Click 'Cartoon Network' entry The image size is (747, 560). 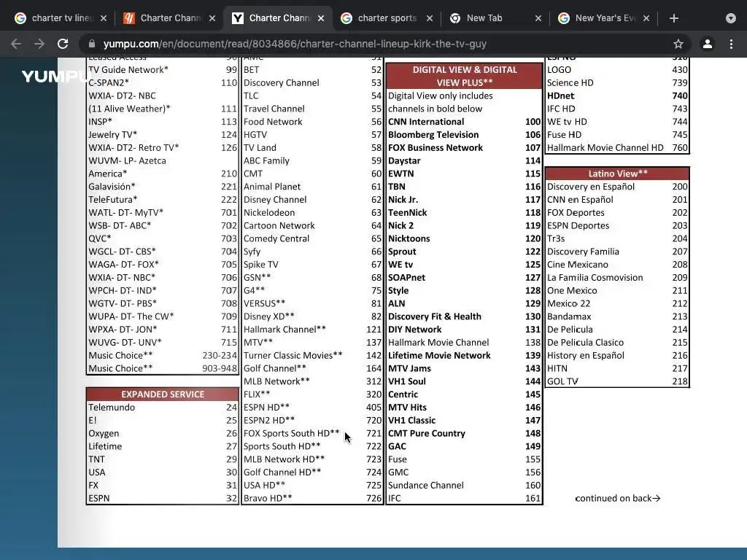312,226
